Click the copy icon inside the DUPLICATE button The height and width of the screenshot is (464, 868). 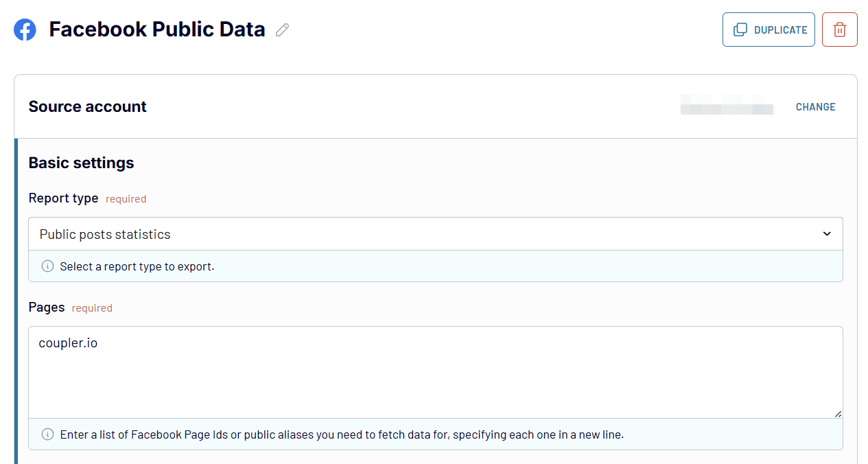[740, 30]
